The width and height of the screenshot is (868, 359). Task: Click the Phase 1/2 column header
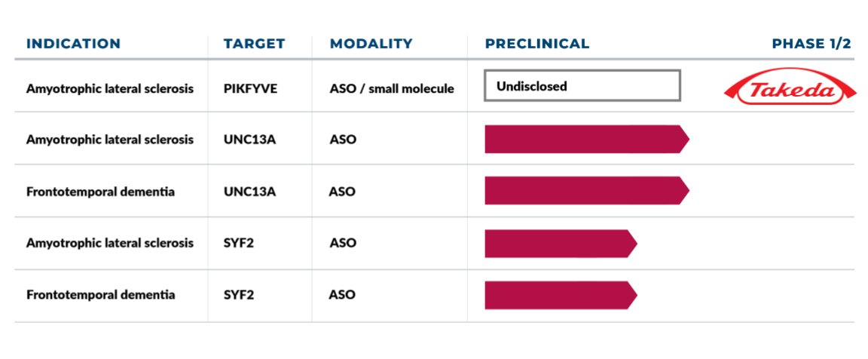pyautogui.click(x=811, y=44)
